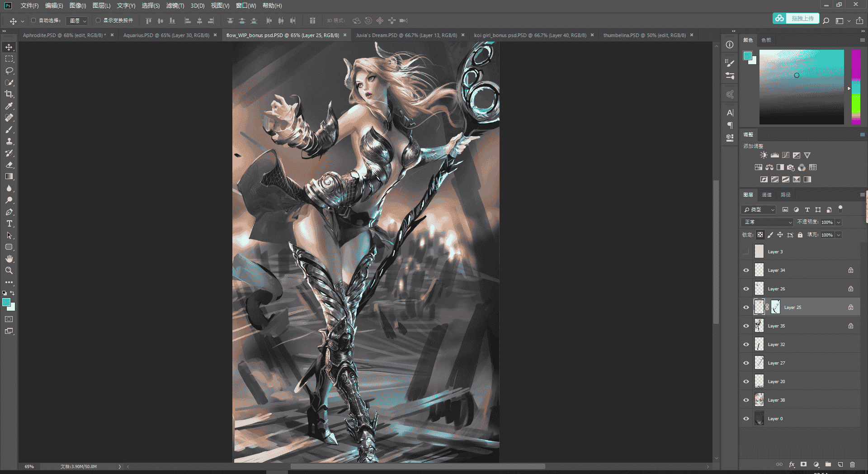
Task: Activate the Crop tool
Action: point(9,95)
